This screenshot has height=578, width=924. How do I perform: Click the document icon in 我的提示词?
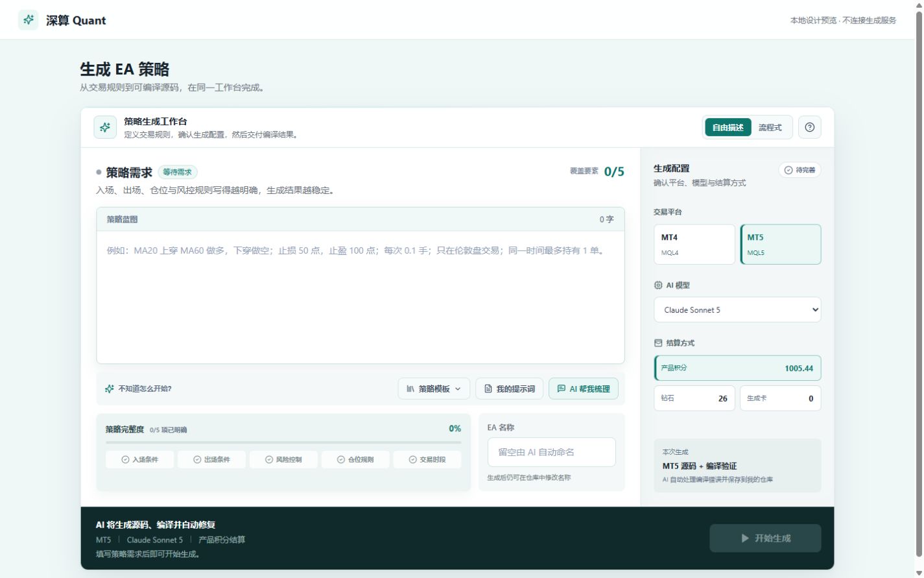[488, 389]
